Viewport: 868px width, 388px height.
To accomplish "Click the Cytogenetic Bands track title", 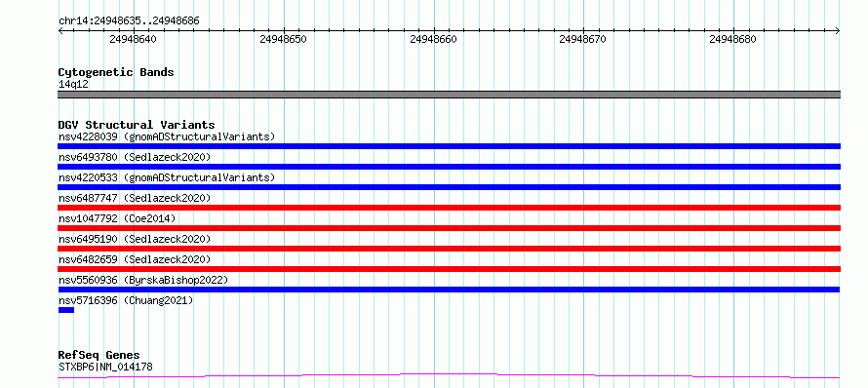I will pyautogui.click(x=116, y=72).
